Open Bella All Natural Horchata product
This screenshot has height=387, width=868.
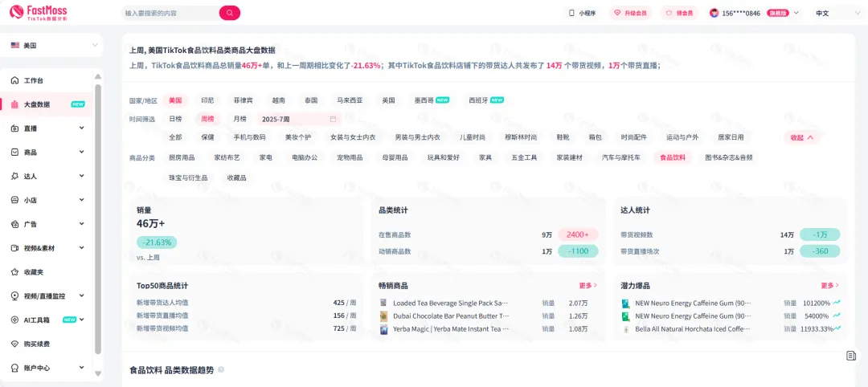point(693,329)
